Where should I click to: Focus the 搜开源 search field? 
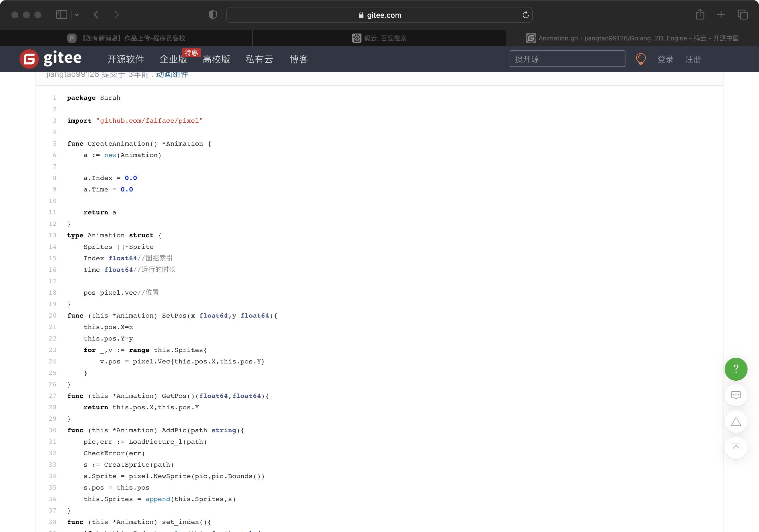[567, 59]
